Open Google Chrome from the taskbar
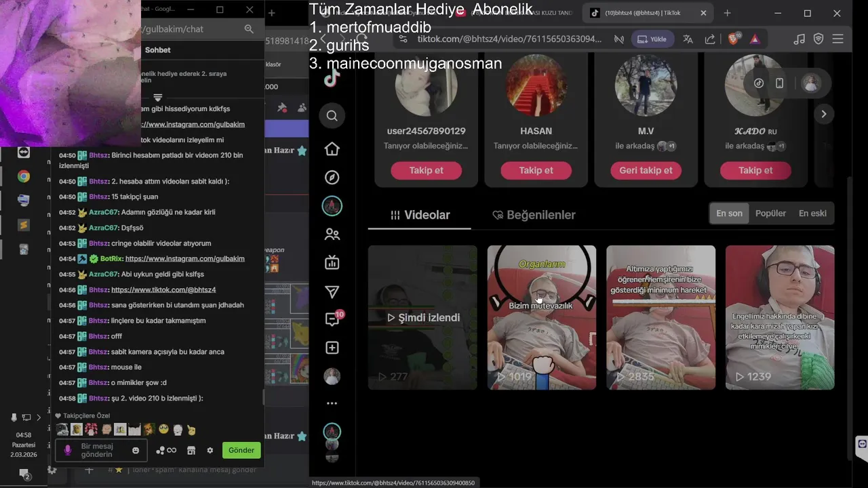868x488 pixels. [x=24, y=176]
